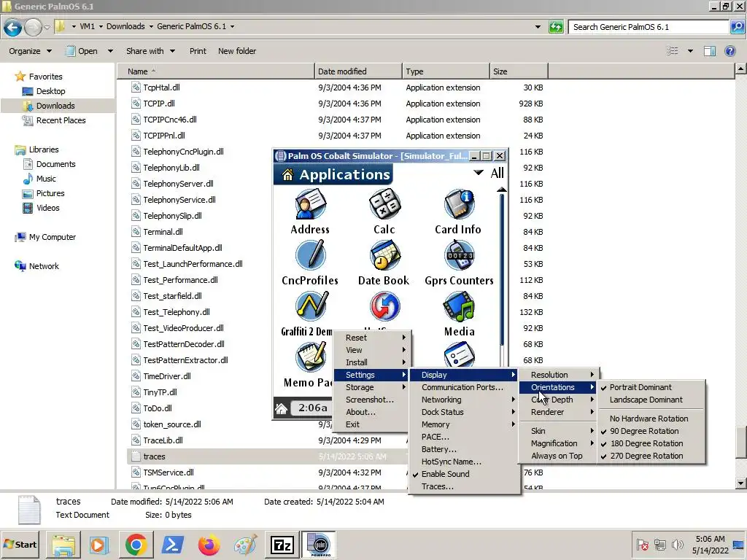Select Portrait Dominant orientation
The image size is (747, 560).
point(651,387)
